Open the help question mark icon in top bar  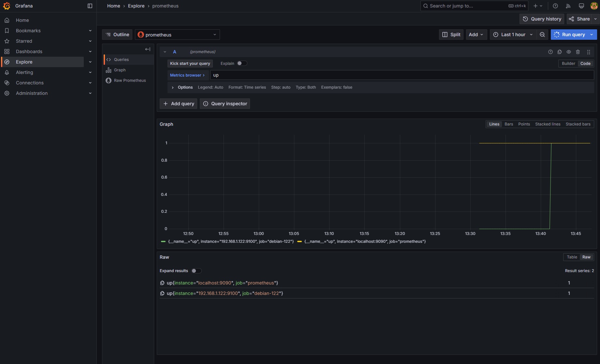[555, 6]
